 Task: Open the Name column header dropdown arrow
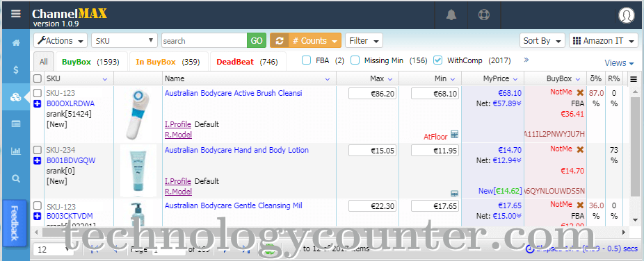pyautogui.click(x=328, y=79)
